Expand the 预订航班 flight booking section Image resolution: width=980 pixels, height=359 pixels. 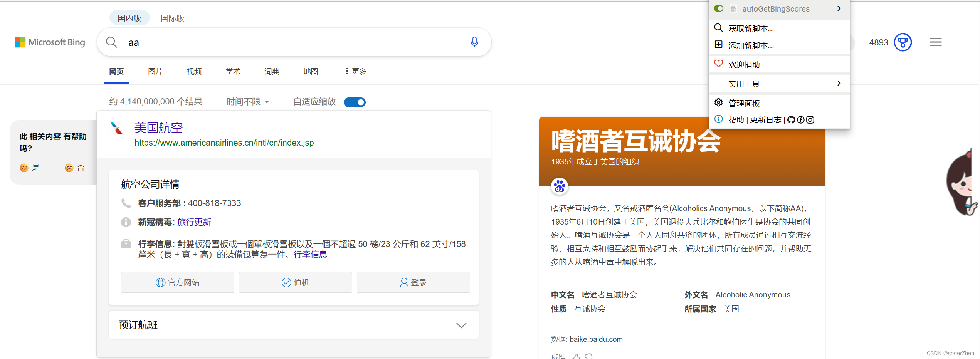pyautogui.click(x=461, y=325)
